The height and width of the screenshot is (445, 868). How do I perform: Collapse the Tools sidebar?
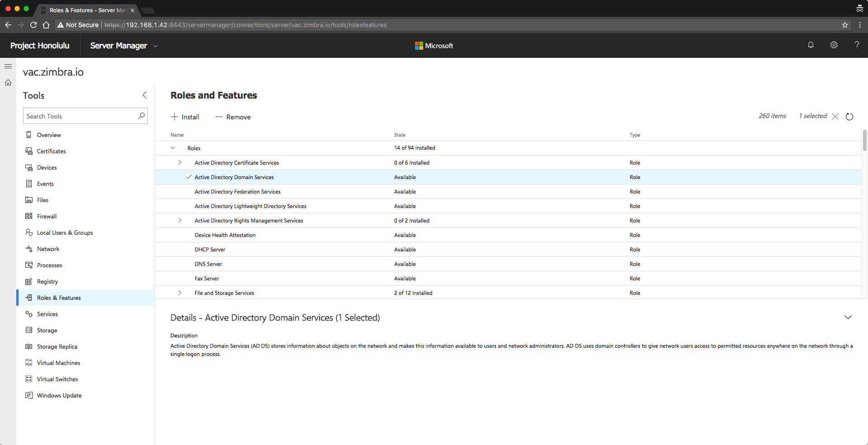coord(145,95)
